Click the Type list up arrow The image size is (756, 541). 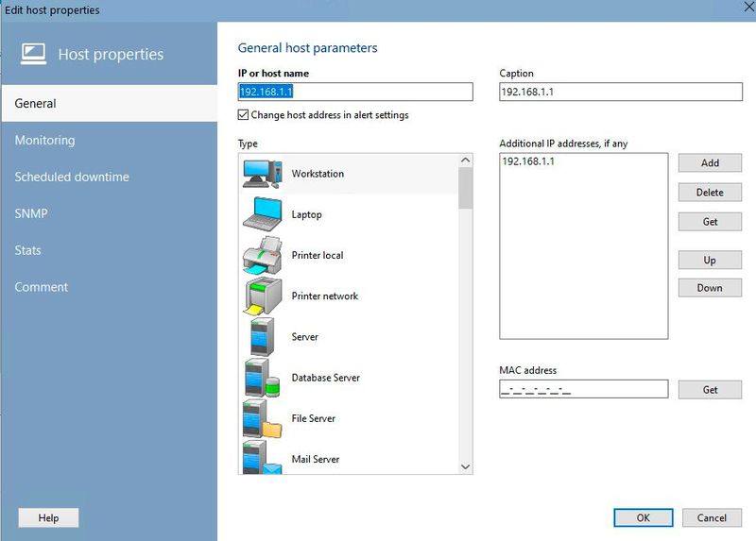click(465, 160)
